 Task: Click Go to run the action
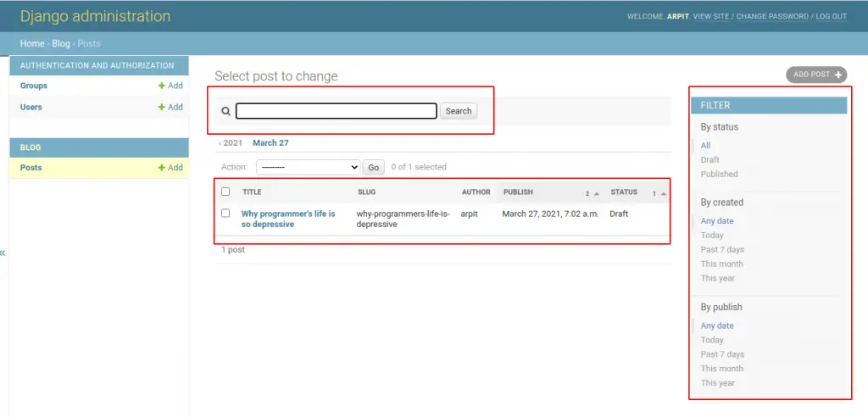[374, 167]
